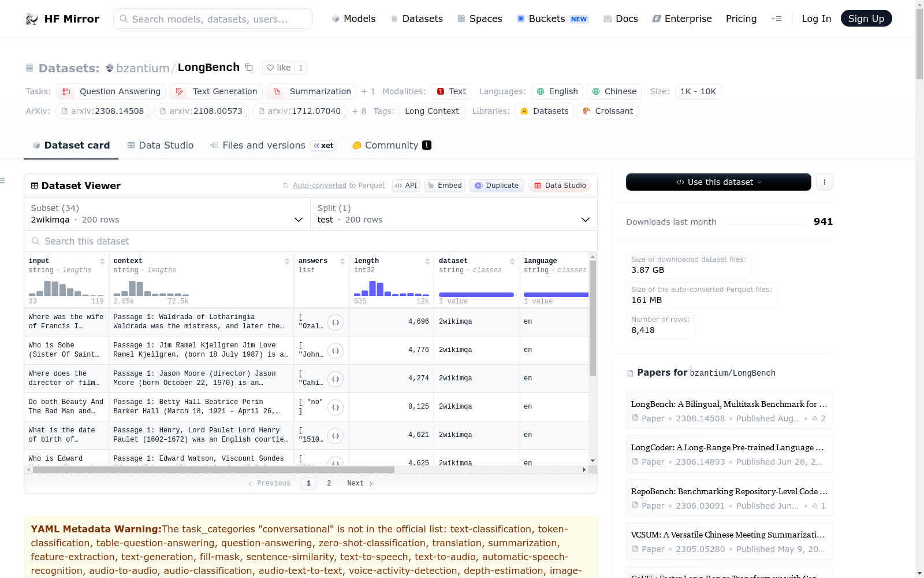
Task: Expand the JSON answer in the "Cahi" row
Action: click(x=336, y=379)
